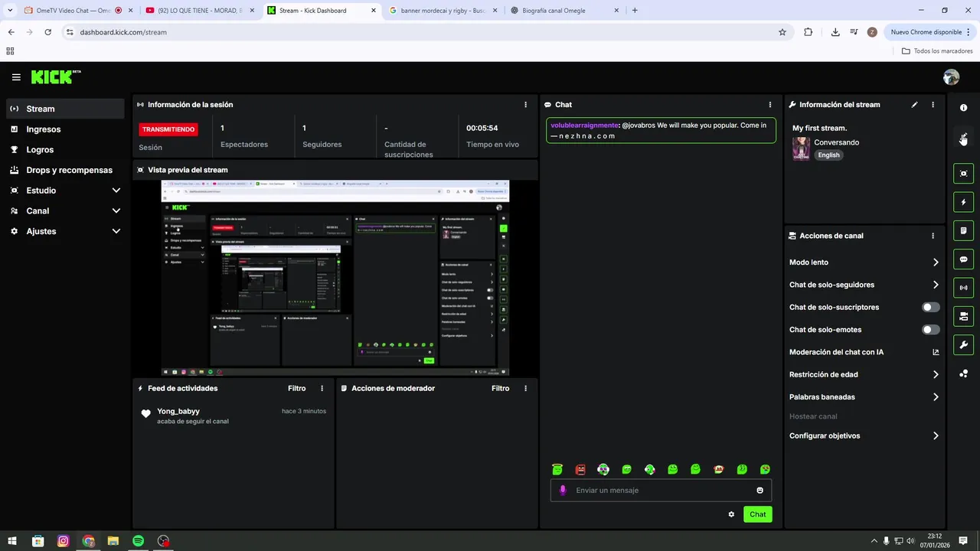The image size is (980, 551).
Task: Click the Conversando category thumbnail
Action: [x=801, y=148]
